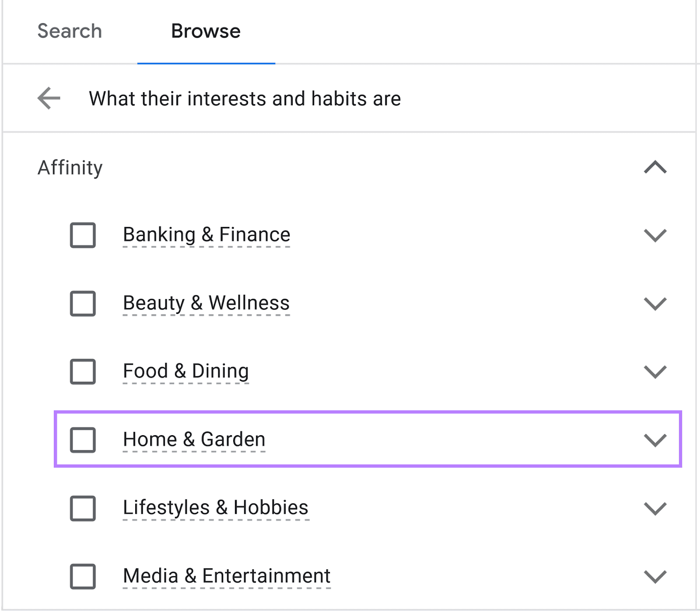The width and height of the screenshot is (700, 614).
Task: Click the Affinity section heading
Action: (70, 167)
